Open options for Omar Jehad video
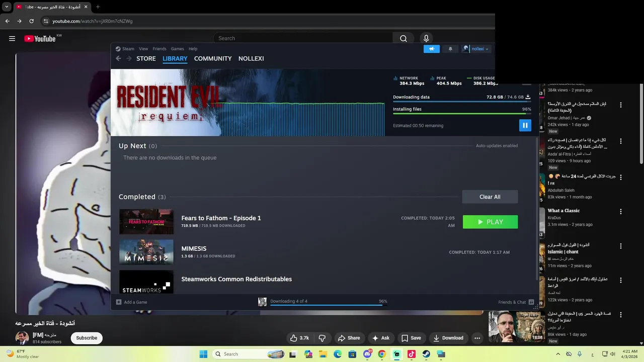This screenshot has height=362, width=644. (x=621, y=105)
